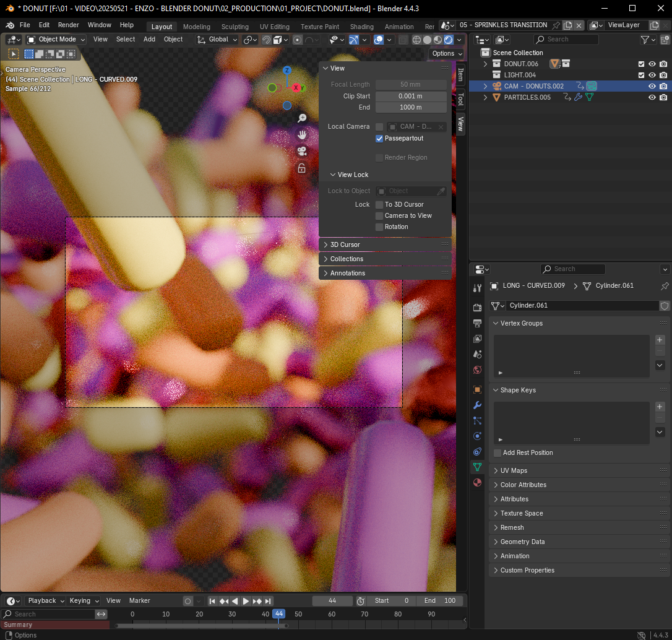Switch to the Shading workspace tab
This screenshot has width=672, height=640.
[361, 27]
